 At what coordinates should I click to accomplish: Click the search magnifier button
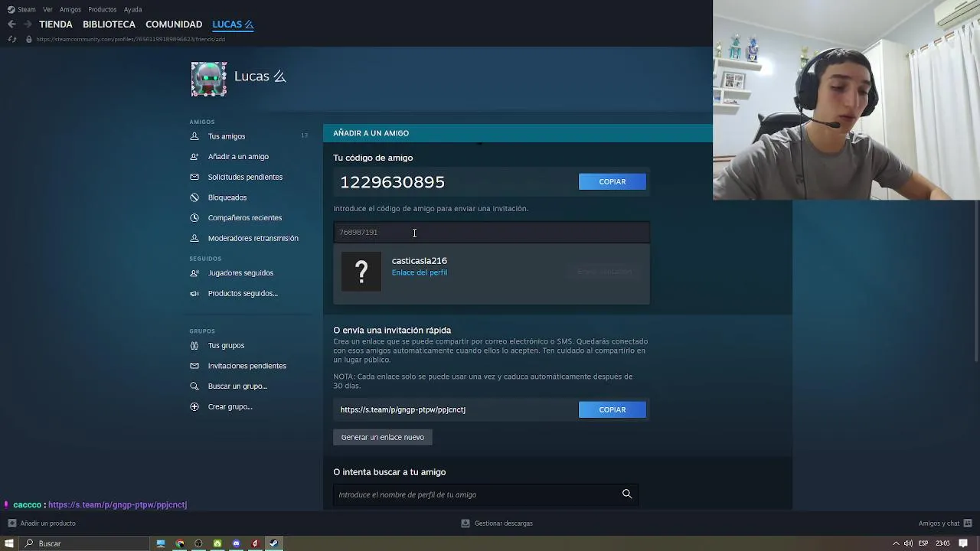627,494
